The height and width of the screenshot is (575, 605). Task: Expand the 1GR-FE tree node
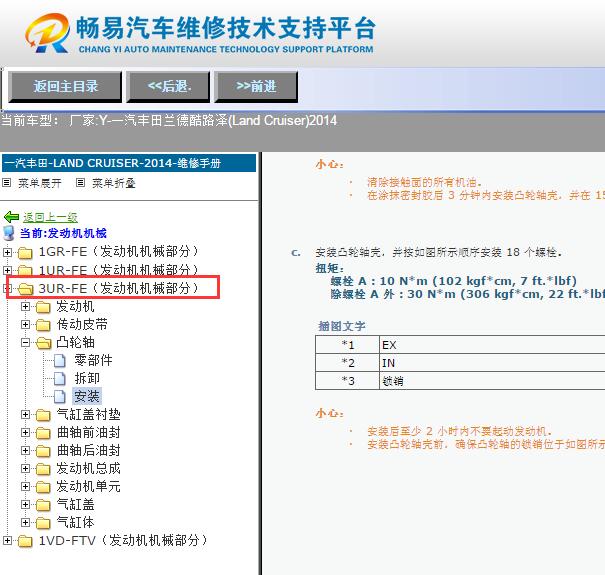(7, 252)
